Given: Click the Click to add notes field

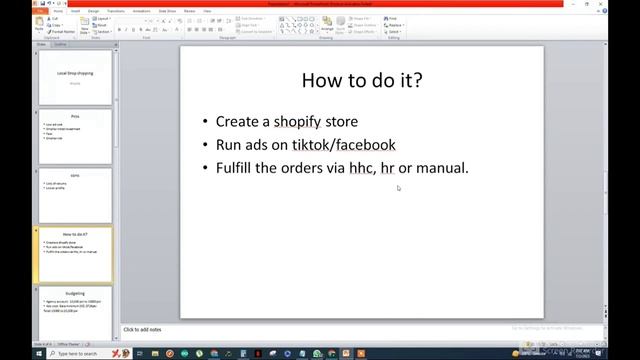Looking at the screenshot, I should point(362,329).
